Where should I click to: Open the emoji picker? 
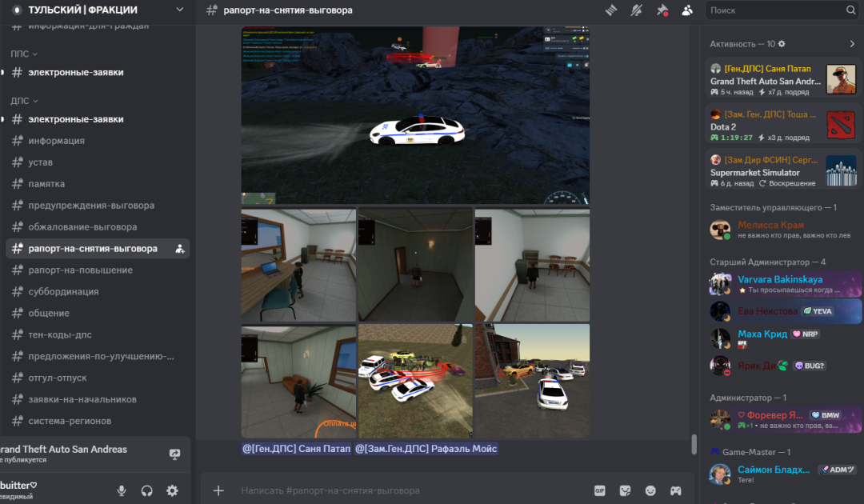coord(650,490)
